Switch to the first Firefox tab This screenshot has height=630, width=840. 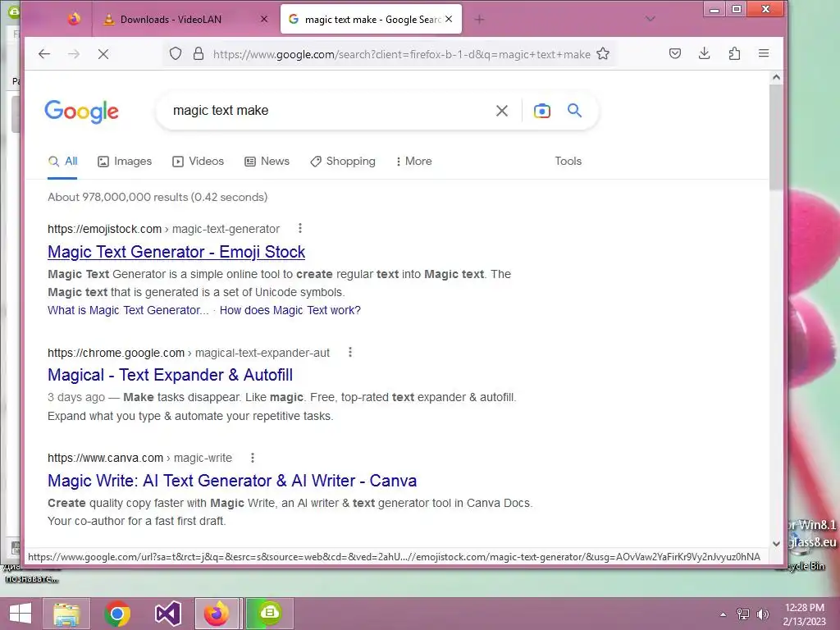[x=74, y=20]
